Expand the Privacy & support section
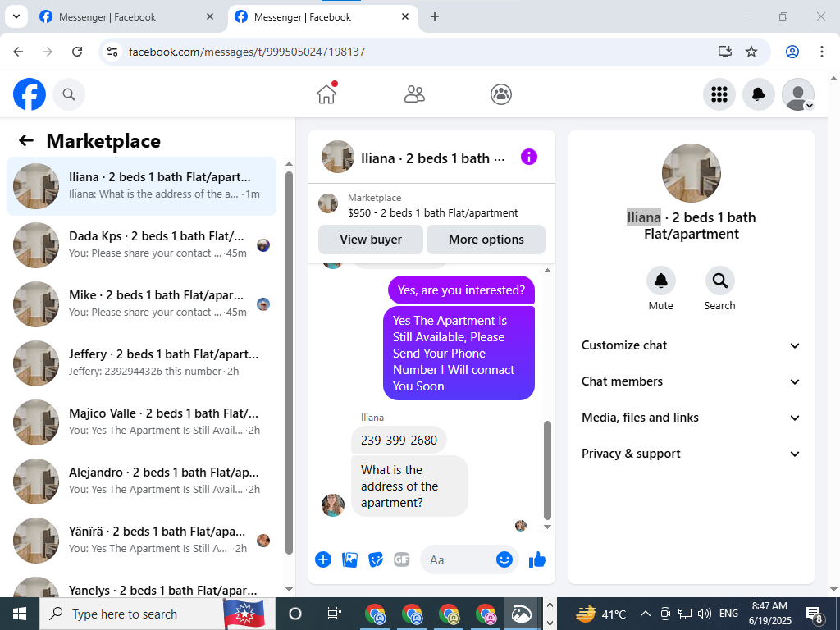The image size is (840, 630). tap(691, 454)
